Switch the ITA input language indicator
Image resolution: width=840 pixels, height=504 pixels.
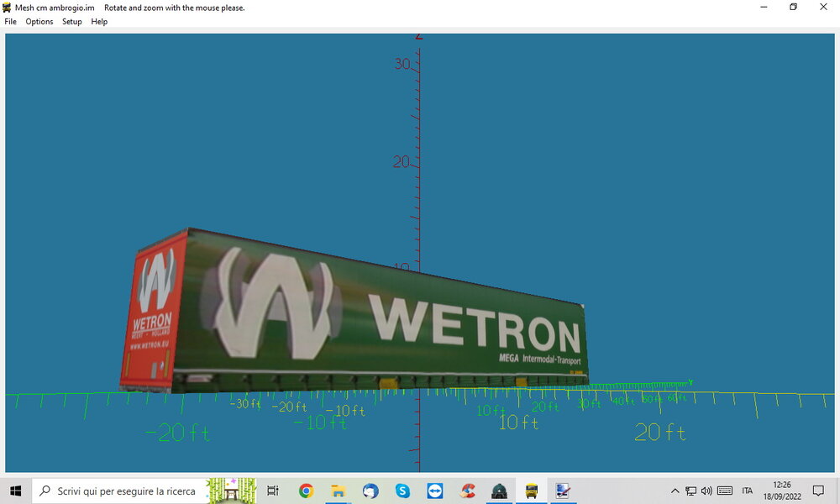click(x=748, y=491)
